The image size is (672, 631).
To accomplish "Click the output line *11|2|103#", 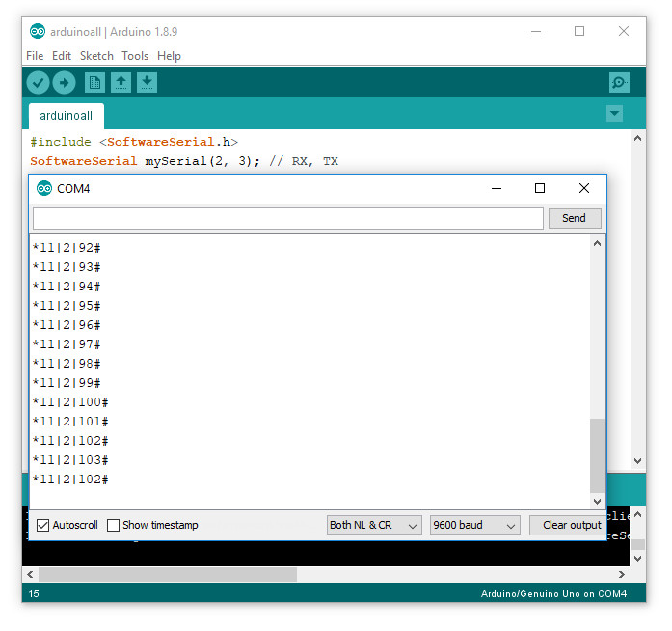I will 70,460.
